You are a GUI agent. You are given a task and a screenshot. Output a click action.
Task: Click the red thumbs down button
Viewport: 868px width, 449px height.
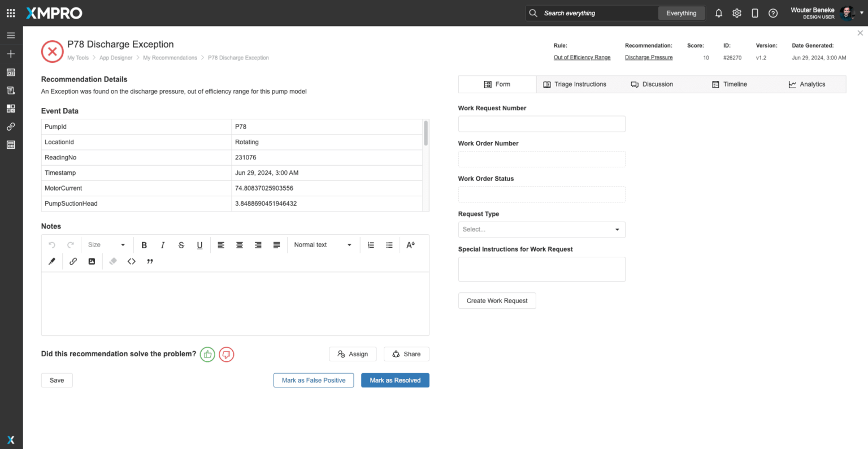226,354
